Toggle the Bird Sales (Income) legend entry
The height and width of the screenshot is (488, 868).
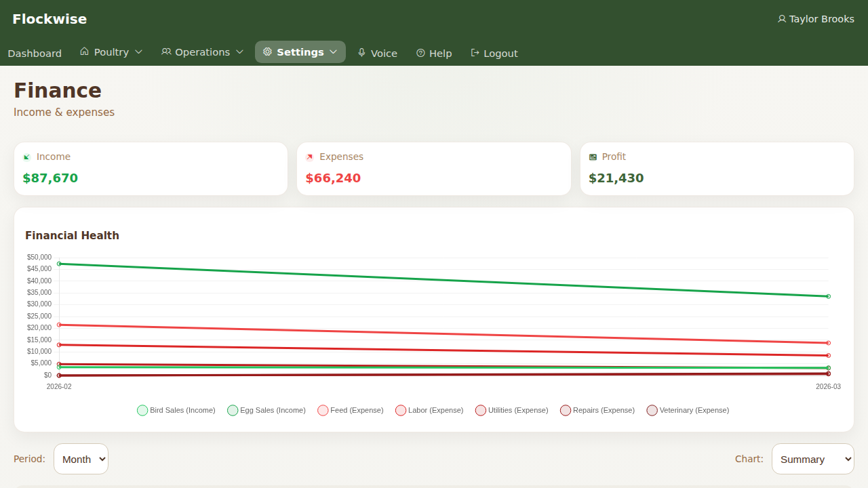[175, 410]
